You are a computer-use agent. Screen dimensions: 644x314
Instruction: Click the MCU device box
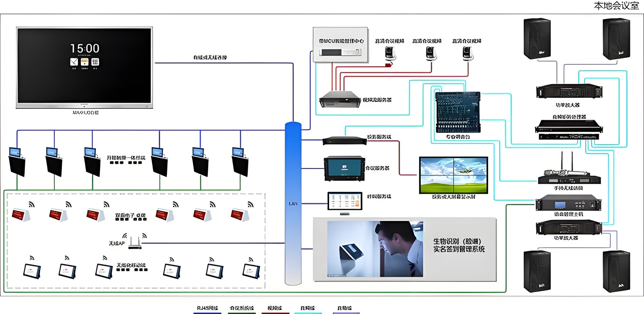pyautogui.click(x=340, y=45)
